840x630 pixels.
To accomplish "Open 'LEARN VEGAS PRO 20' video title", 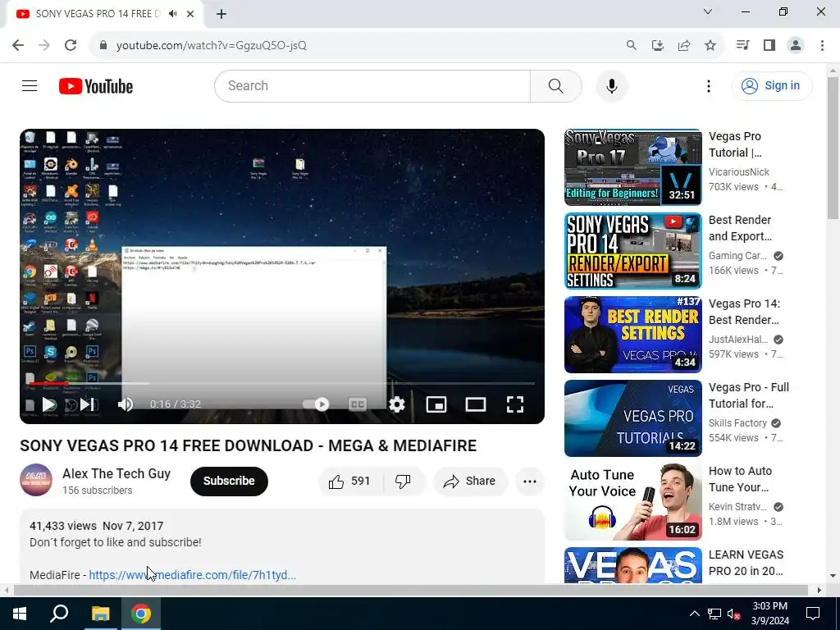I will [746, 563].
